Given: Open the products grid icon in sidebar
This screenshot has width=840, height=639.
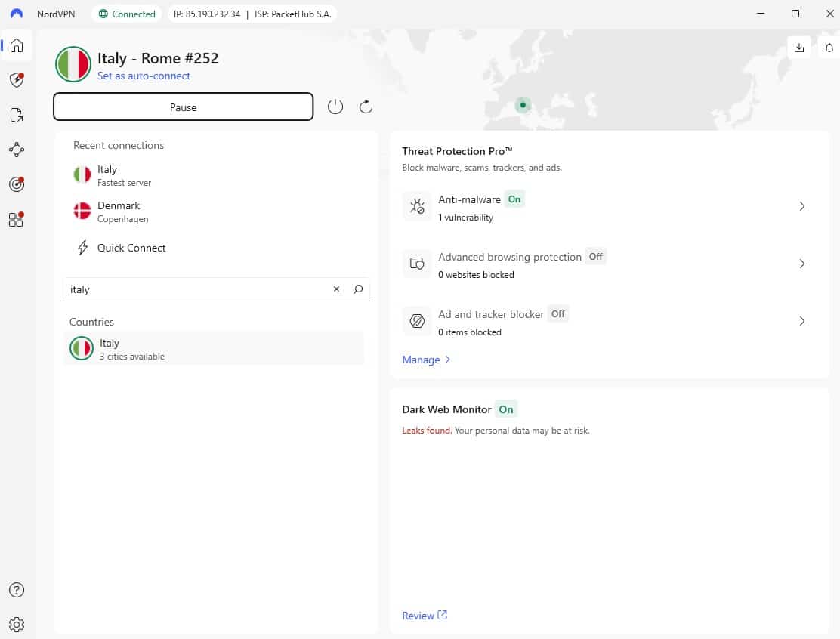Looking at the screenshot, I should tap(17, 220).
